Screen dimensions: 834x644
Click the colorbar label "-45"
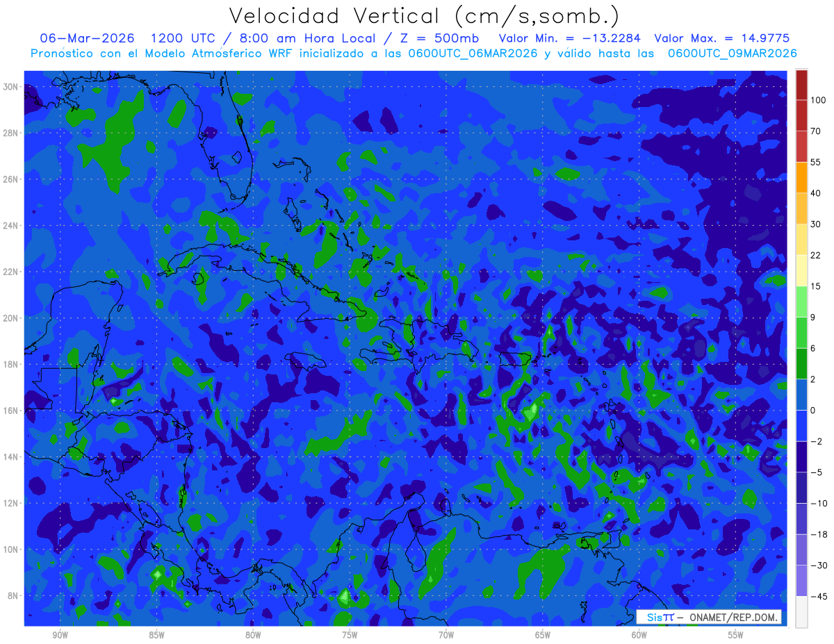pos(818,596)
